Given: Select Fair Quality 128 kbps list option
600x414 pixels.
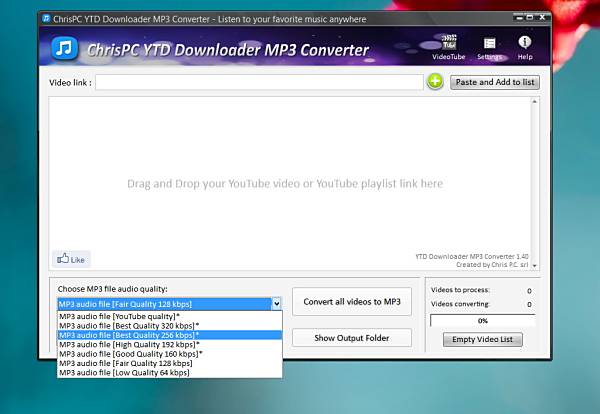Looking at the screenshot, I should point(170,363).
